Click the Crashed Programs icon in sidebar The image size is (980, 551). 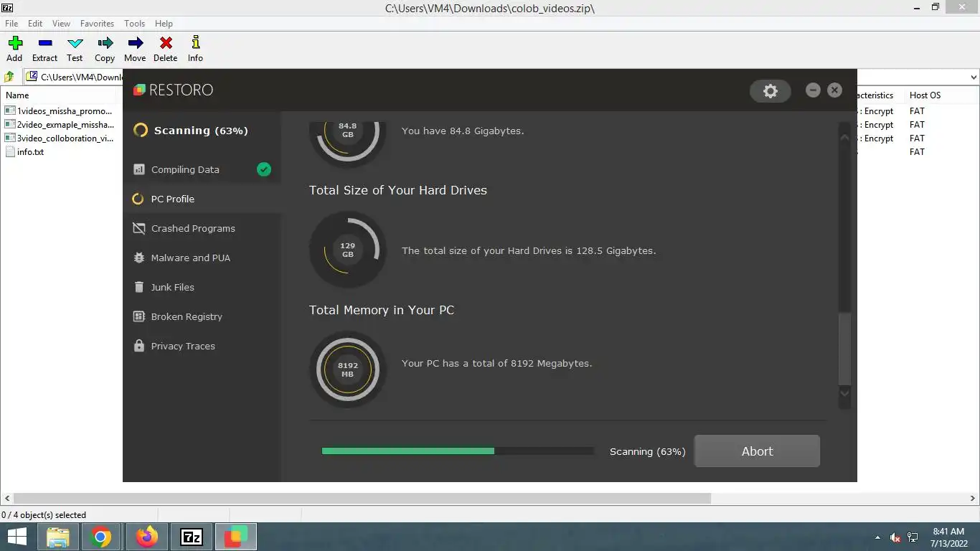(138, 228)
